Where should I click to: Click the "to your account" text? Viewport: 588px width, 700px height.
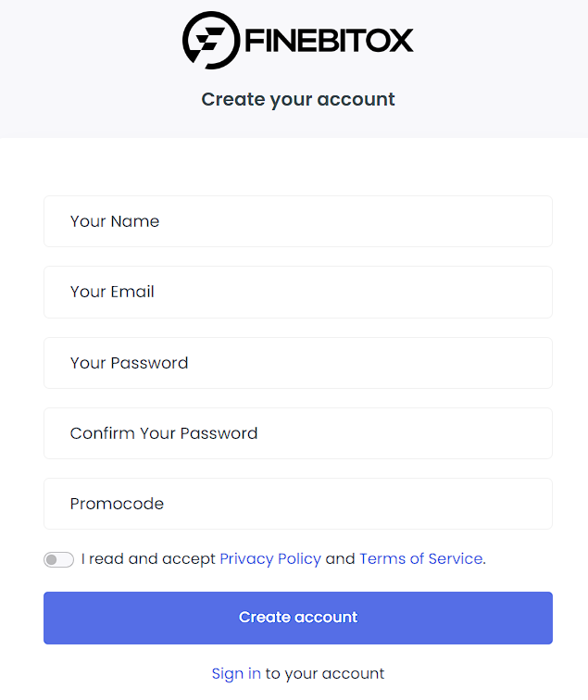tap(325, 673)
